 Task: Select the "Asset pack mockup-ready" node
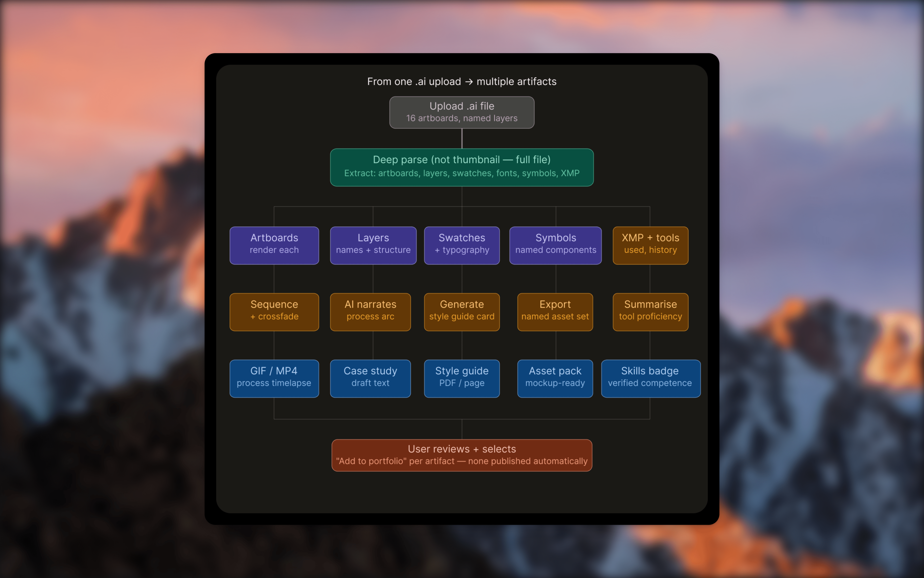coord(555,379)
